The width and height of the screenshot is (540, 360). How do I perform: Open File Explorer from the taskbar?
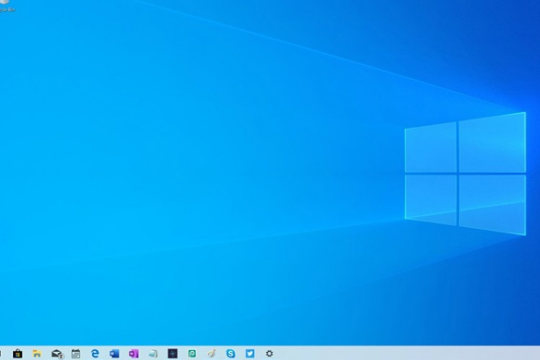click(37, 353)
